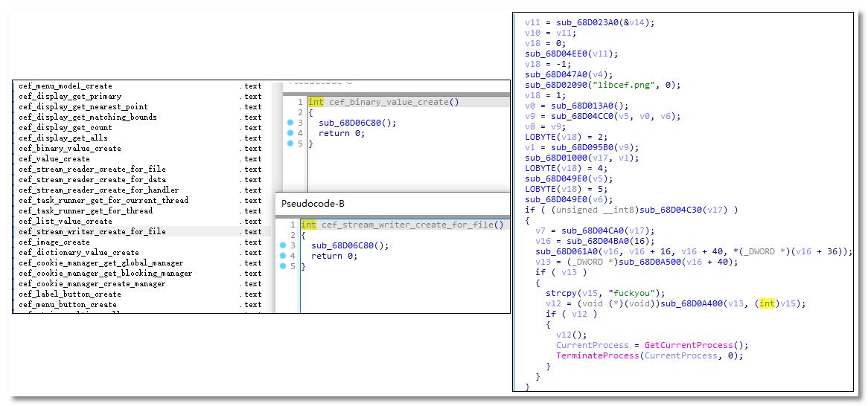
Task: Toggle breakpoint dot on line 3 of cef_binary_value_create
Action: point(291,123)
